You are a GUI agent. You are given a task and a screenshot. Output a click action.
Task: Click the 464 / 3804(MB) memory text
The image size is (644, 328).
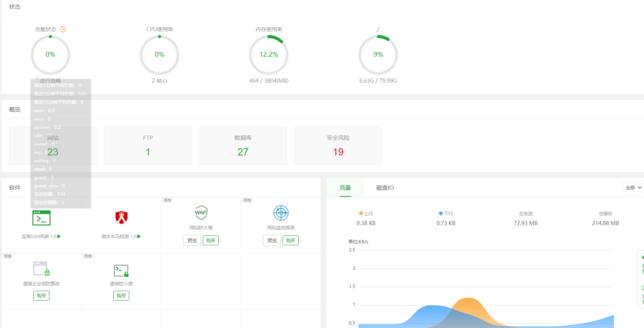click(x=269, y=81)
